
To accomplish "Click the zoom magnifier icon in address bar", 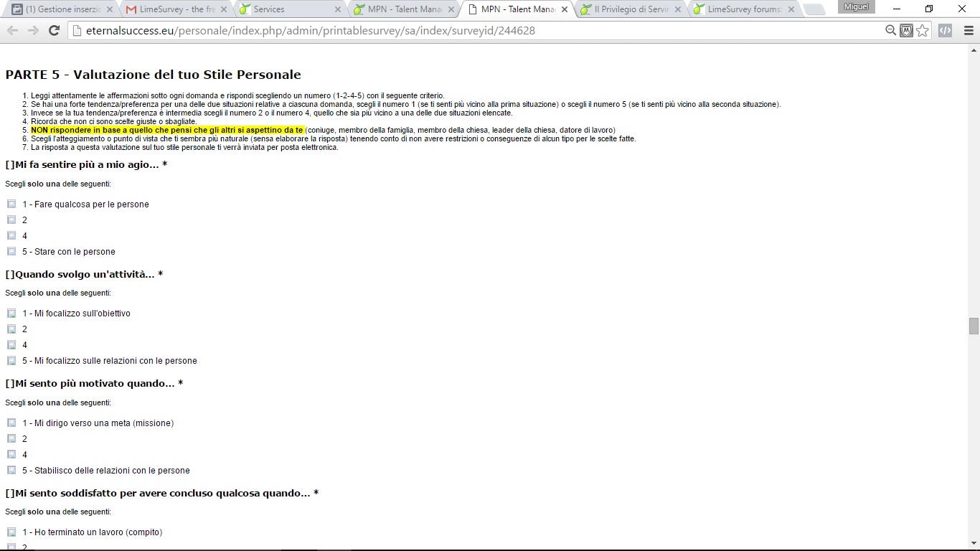I will tap(890, 31).
